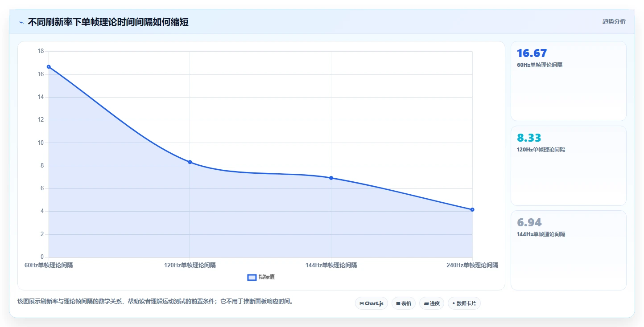Click the x-axis label 240Hz单帧理论间隔
The height and width of the screenshot is (327, 644).
pyautogui.click(x=472, y=265)
